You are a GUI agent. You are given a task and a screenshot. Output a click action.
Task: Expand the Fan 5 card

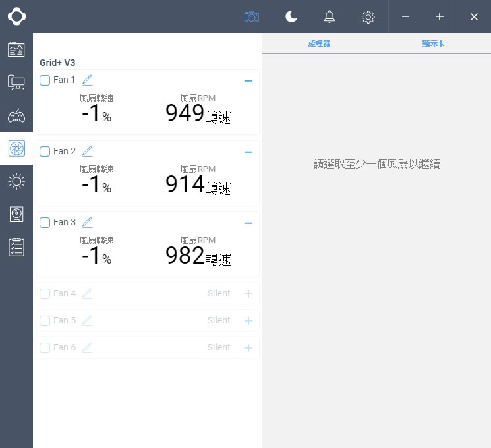[x=248, y=321]
